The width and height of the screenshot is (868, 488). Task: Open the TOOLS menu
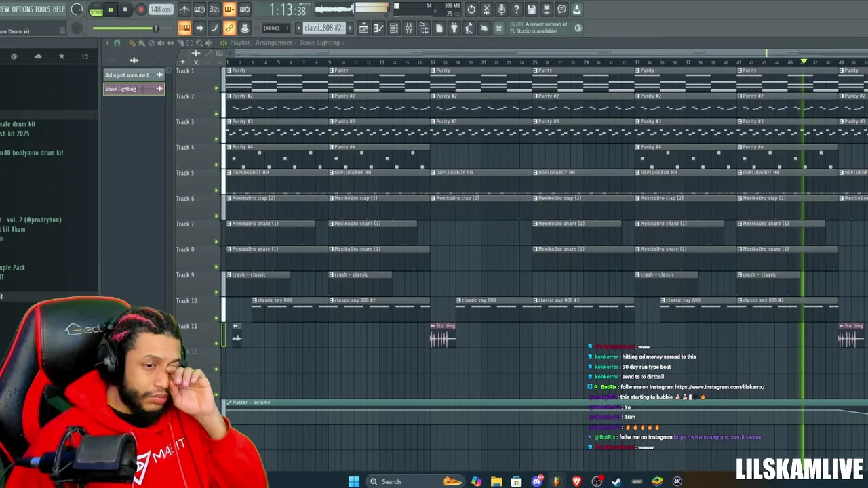[43, 9]
